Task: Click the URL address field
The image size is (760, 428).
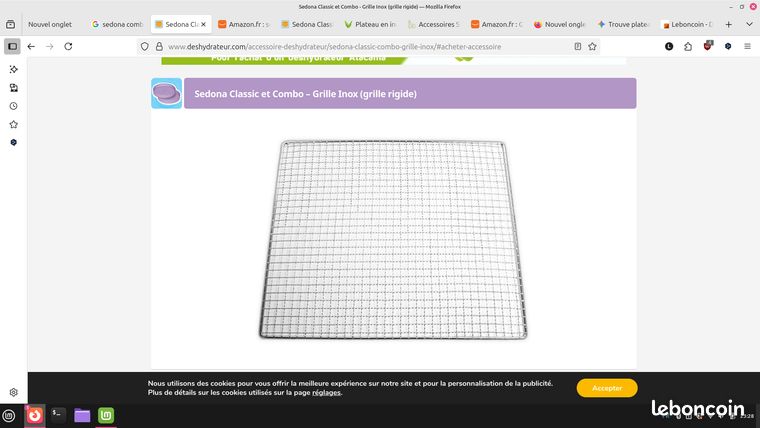Action: click(368, 47)
